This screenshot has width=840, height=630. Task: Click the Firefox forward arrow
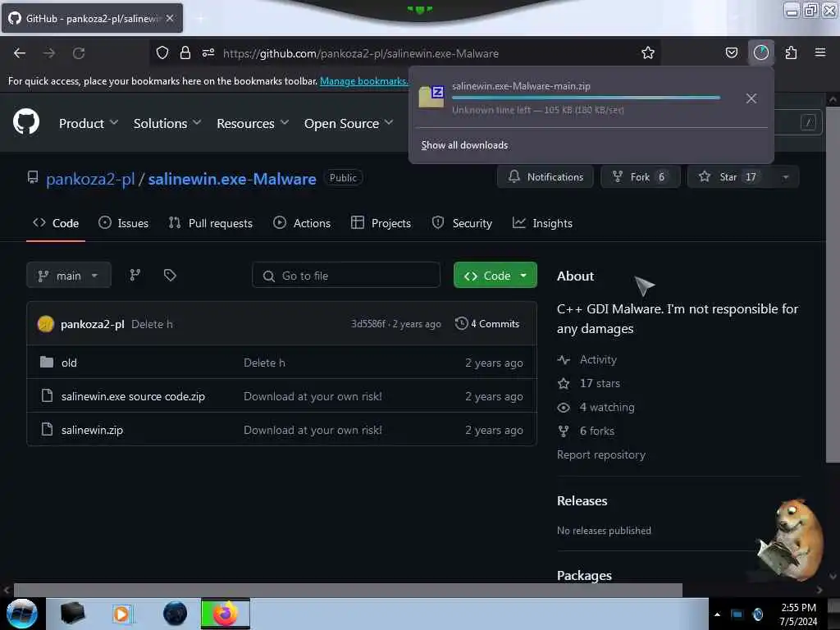pos(49,53)
